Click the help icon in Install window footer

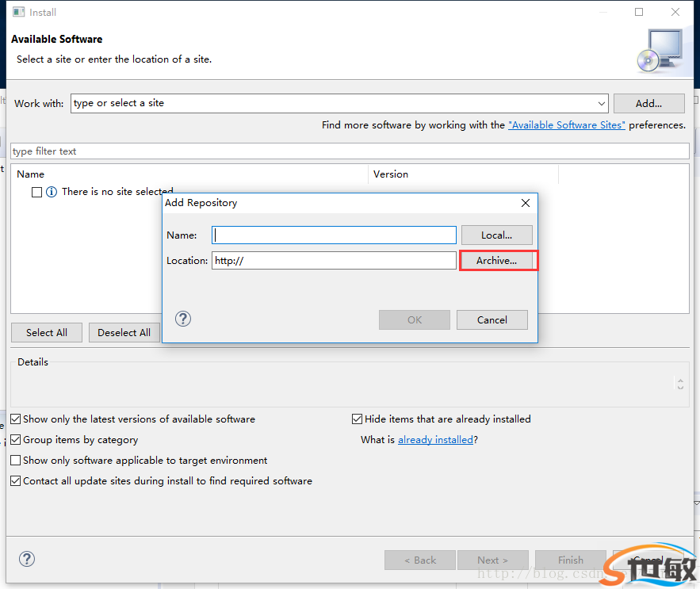pos(27,559)
